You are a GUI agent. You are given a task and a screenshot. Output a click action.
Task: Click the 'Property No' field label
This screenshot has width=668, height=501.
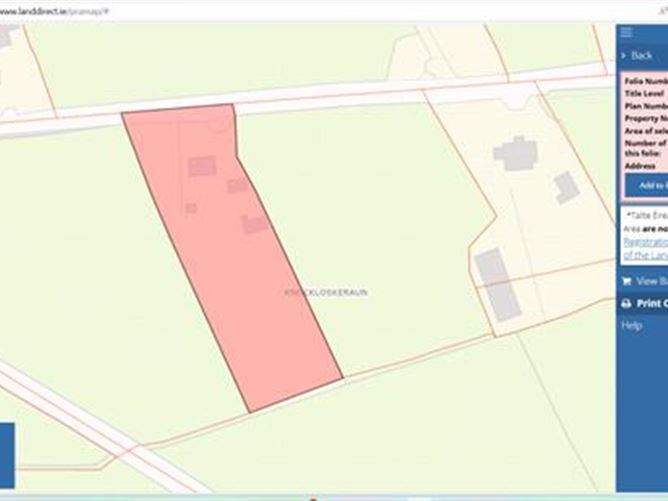coord(646,118)
